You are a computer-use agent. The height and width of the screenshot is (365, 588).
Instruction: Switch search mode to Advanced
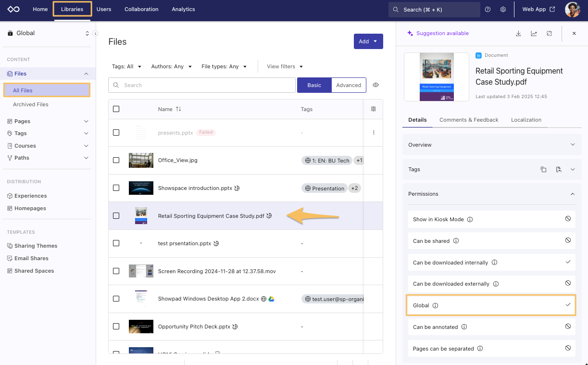point(349,85)
